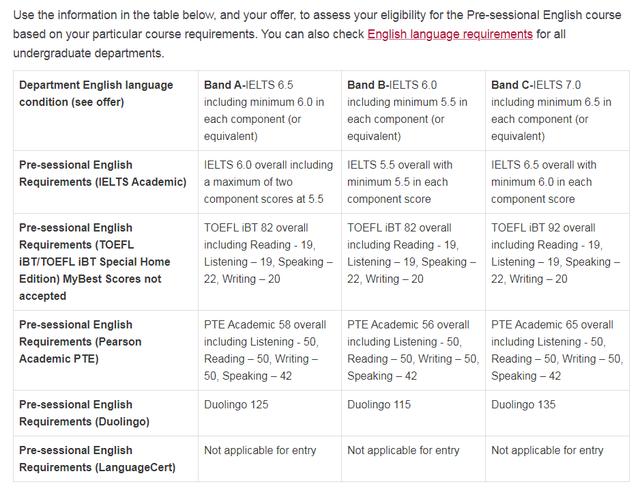Click the IELTS Academic requirements row label
640x491 pixels.
pos(106,182)
